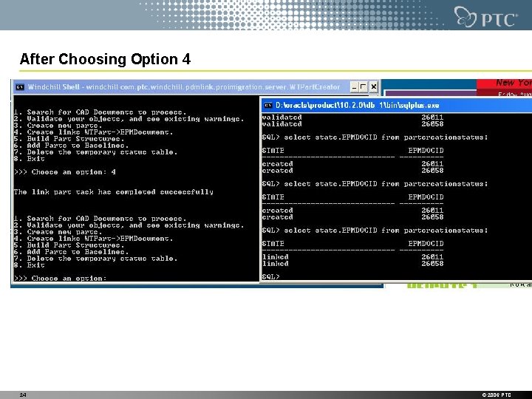532x399 pixels.
Task: Click the 'After Choosing Option 4' slide title
Action: (105, 59)
